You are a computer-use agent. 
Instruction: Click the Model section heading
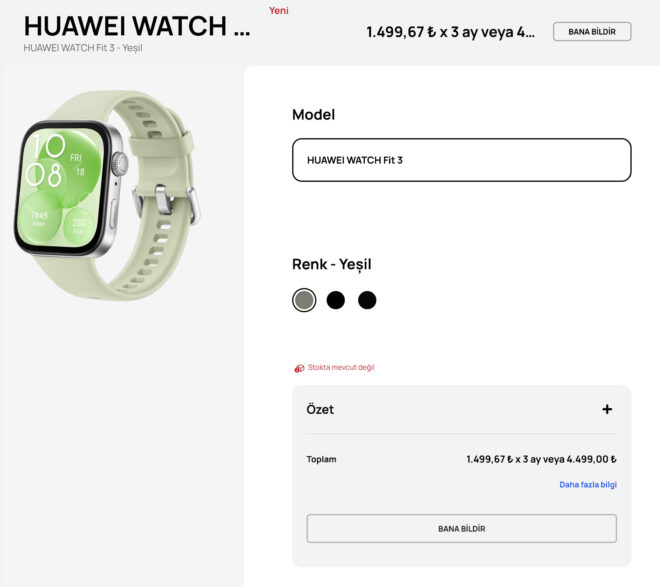tap(314, 114)
